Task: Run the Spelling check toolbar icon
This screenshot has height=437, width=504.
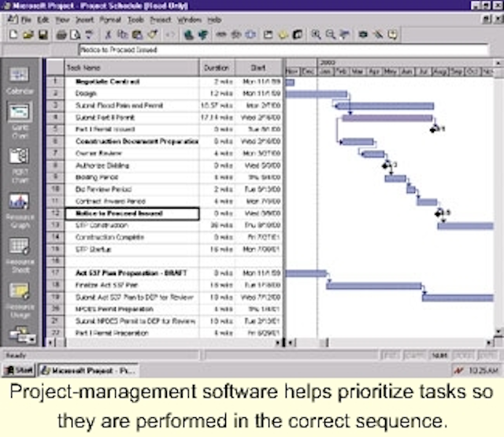Action: (89, 35)
